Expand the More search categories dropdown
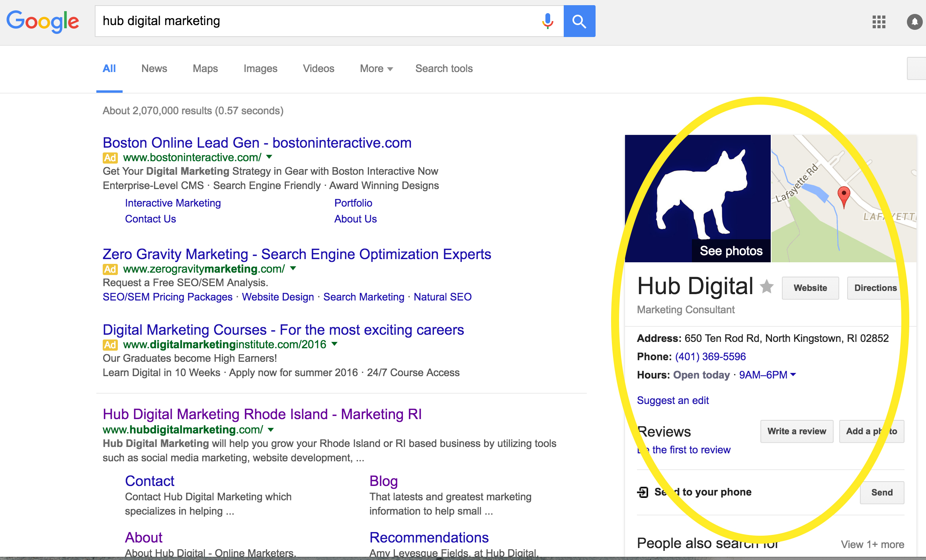 (376, 68)
